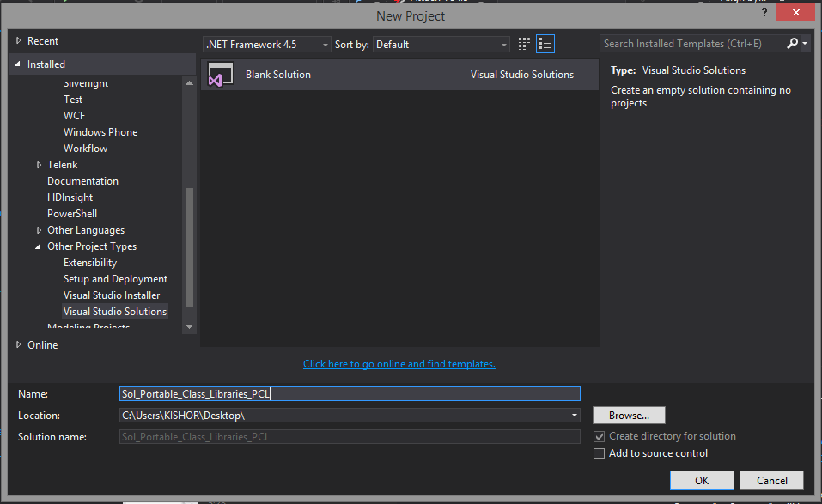The width and height of the screenshot is (822, 504).
Task: Click the Cancel button
Action: point(771,481)
